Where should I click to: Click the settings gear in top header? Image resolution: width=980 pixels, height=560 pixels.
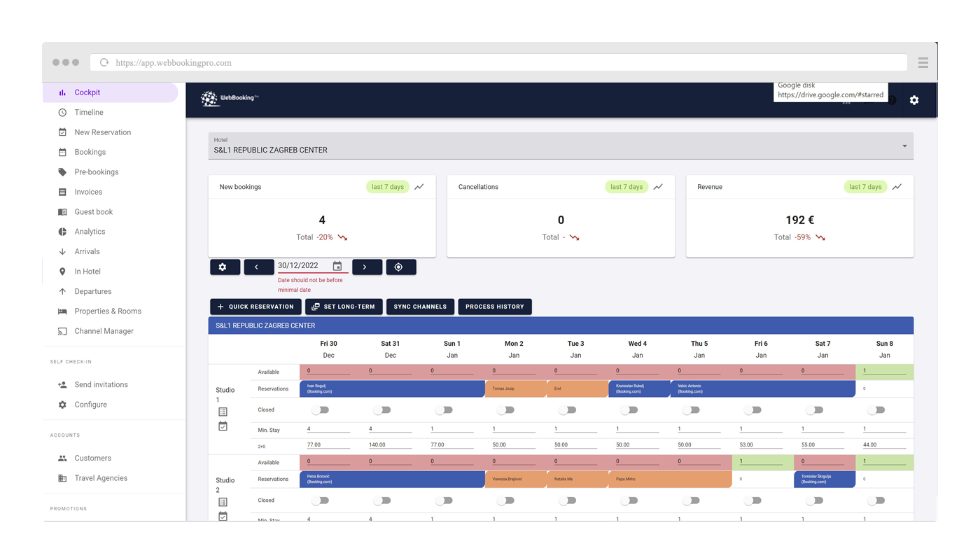click(x=913, y=100)
